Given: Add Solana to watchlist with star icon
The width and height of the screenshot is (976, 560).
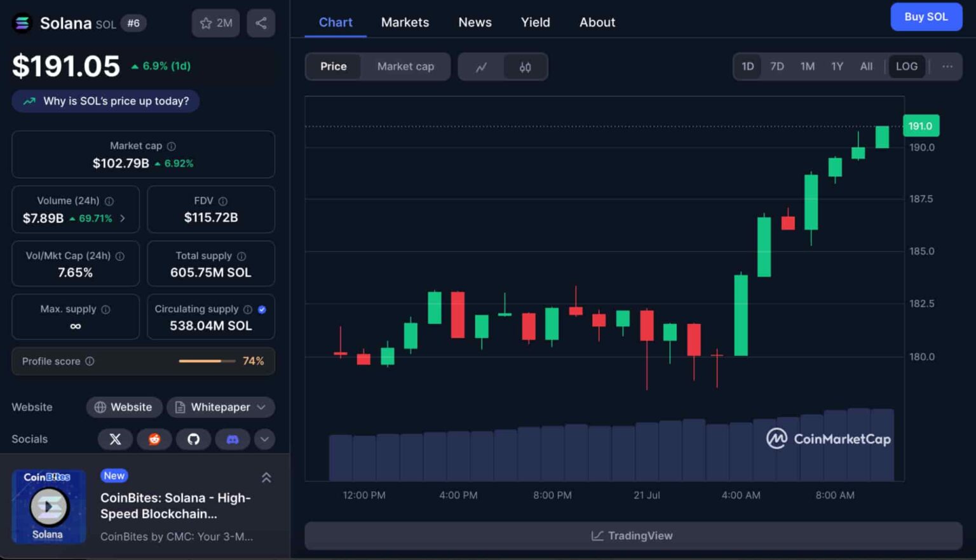Looking at the screenshot, I should click(215, 23).
